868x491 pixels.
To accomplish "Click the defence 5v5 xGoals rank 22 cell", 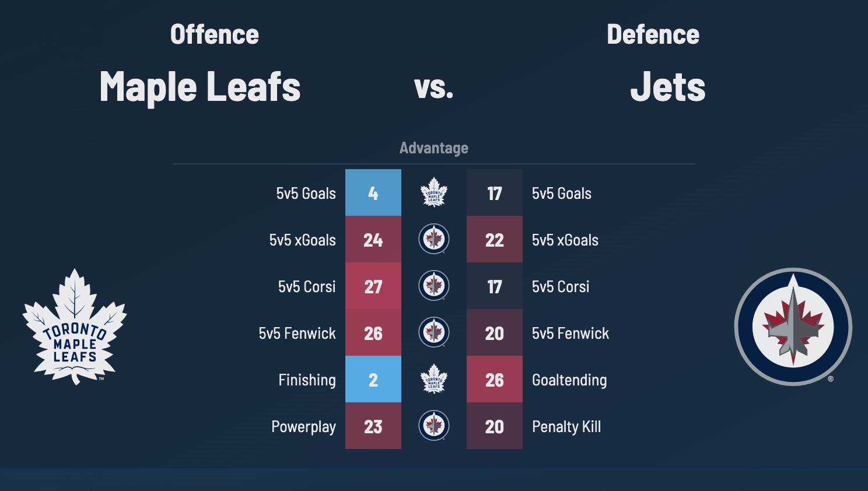I will [x=495, y=239].
